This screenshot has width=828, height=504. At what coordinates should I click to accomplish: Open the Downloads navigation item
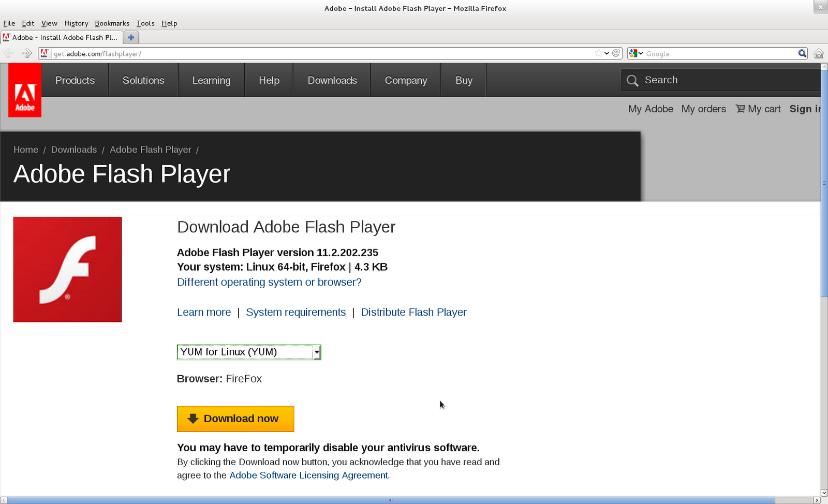pyautogui.click(x=332, y=80)
